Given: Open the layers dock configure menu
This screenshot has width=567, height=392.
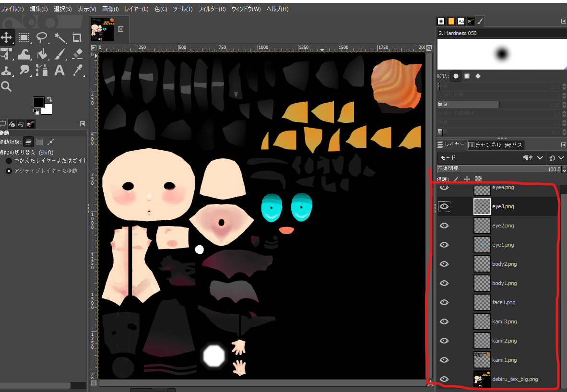Looking at the screenshot, I should tap(563, 145).
